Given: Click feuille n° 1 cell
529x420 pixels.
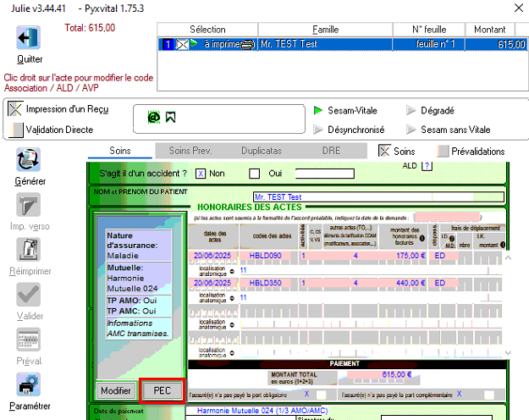Looking at the screenshot, I should coord(428,44).
